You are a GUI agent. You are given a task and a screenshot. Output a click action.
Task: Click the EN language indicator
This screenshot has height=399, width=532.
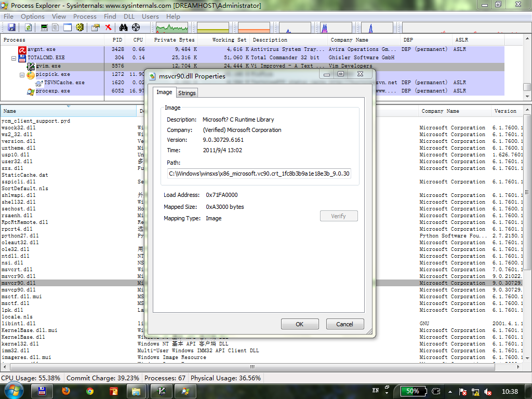[376, 391]
